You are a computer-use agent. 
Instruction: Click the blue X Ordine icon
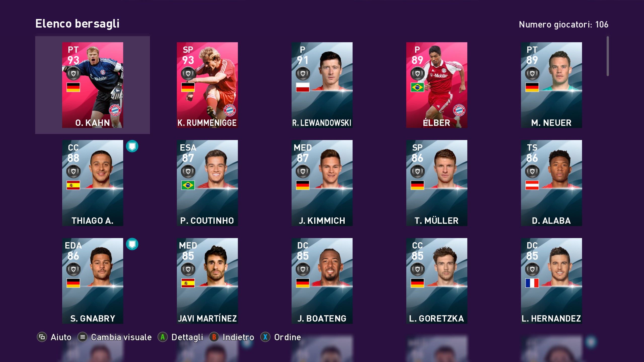(x=265, y=337)
